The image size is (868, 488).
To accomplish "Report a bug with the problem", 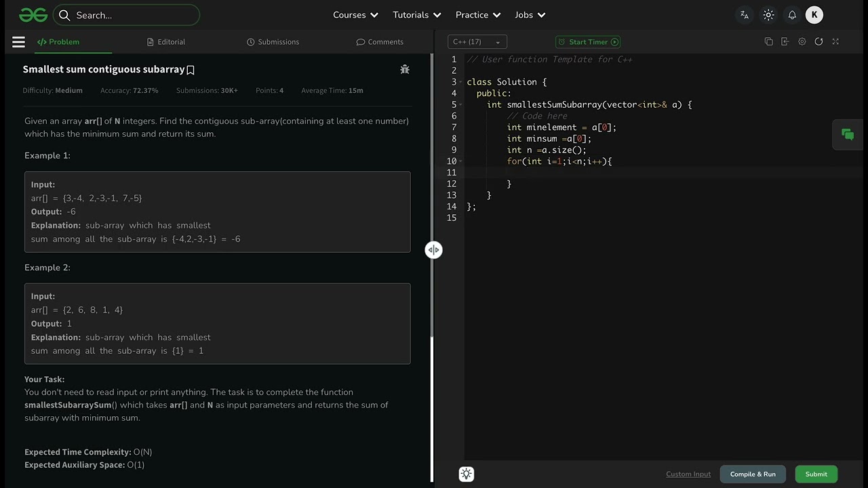I will [x=405, y=69].
